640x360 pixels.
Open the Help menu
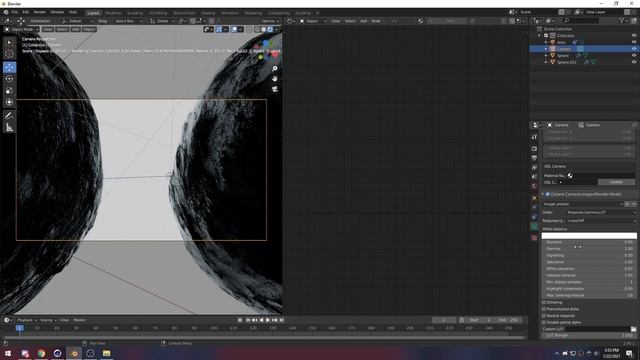73,12
